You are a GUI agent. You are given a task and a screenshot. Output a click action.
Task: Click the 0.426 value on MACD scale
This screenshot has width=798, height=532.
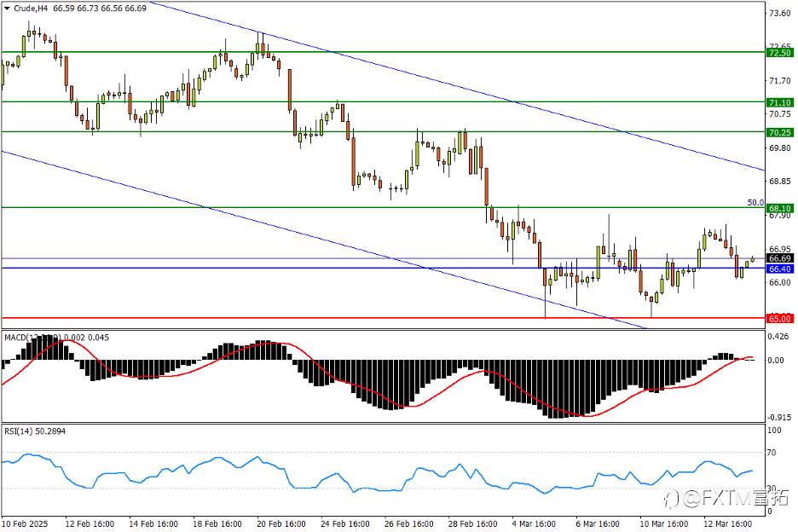(780, 336)
